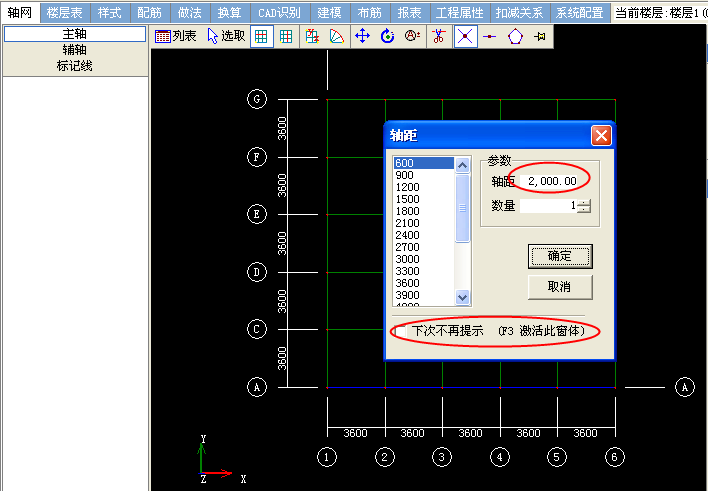The height and width of the screenshot is (491, 708).
Task: Select the arc axis grid tool
Action: pos(337,36)
